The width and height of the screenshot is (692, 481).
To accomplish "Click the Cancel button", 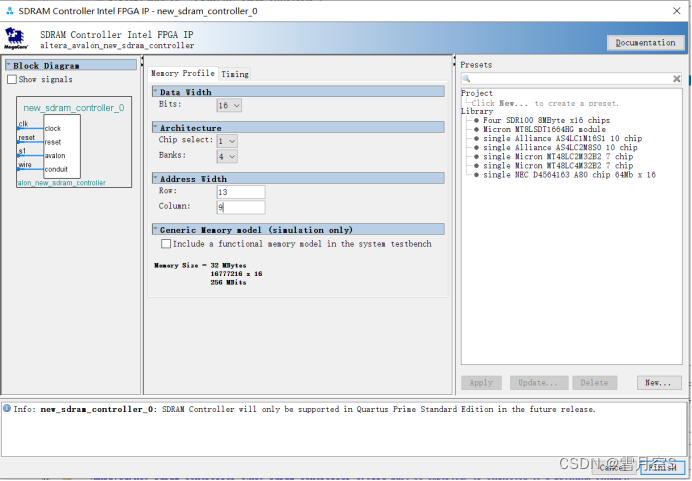I will 614,467.
